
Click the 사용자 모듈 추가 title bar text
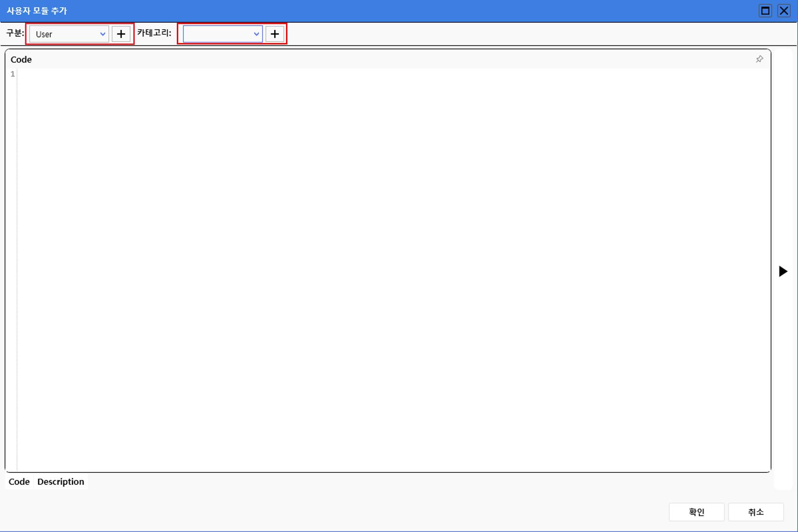[x=37, y=11]
